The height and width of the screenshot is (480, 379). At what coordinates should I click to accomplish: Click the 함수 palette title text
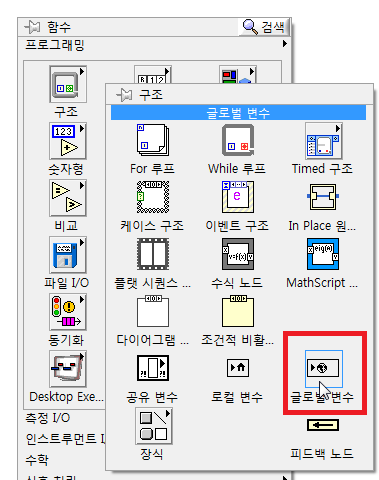pos(59,27)
